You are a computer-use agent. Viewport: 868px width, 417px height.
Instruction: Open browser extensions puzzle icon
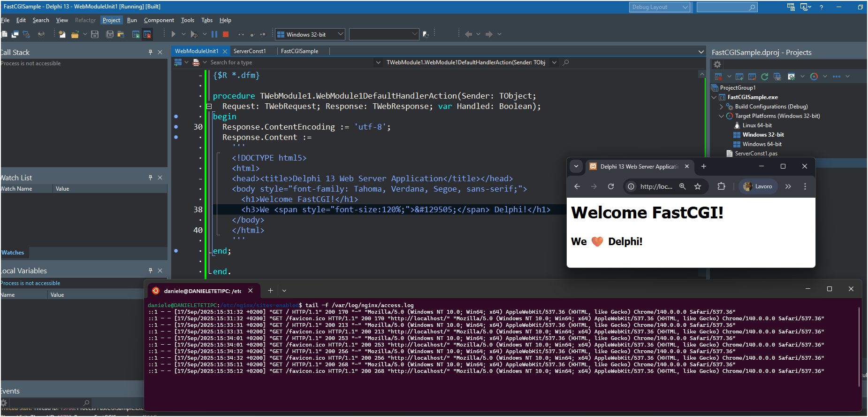721,186
